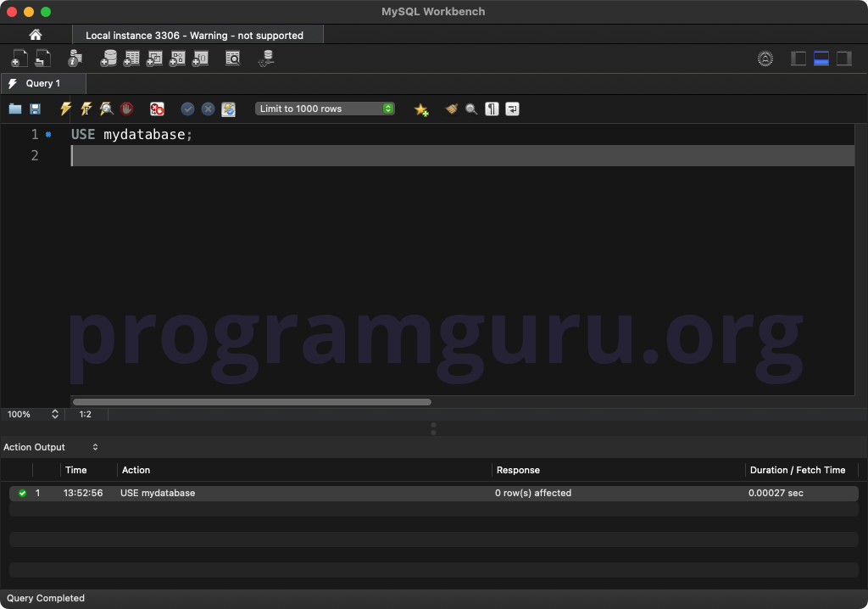The image size is (868, 609).
Task: Click the 0.00027 sec duration cell
Action: pos(776,493)
